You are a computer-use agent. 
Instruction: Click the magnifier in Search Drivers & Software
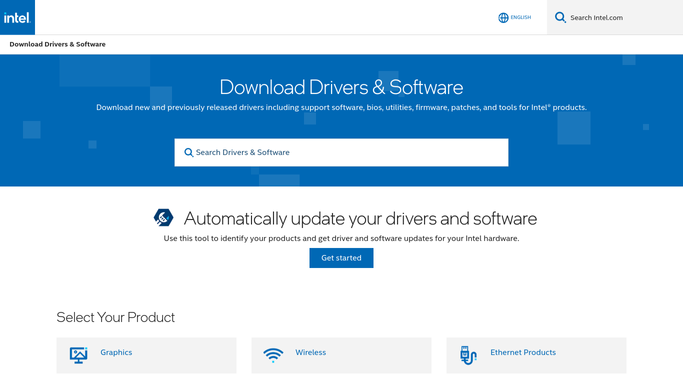point(189,152)
